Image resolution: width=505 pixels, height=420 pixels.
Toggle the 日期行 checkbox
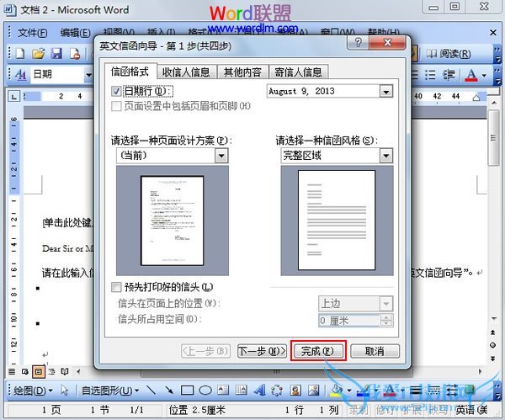[x=116, y=92]
